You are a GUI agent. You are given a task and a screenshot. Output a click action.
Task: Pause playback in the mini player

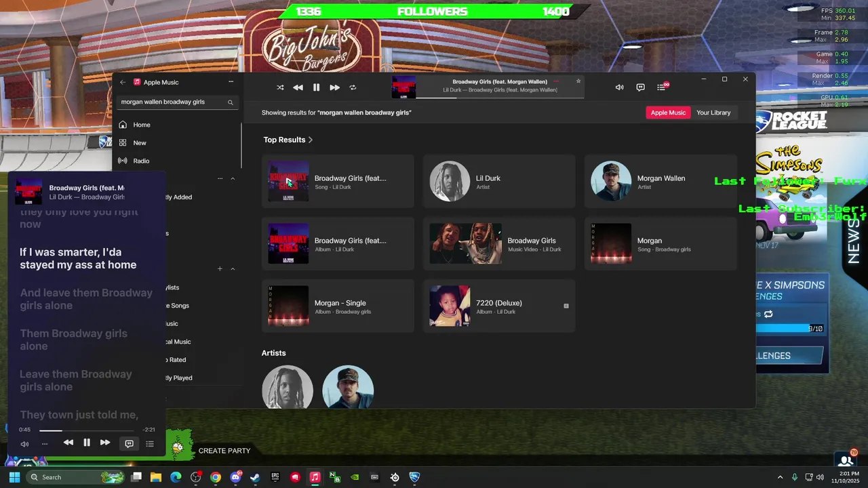point(87,443)
